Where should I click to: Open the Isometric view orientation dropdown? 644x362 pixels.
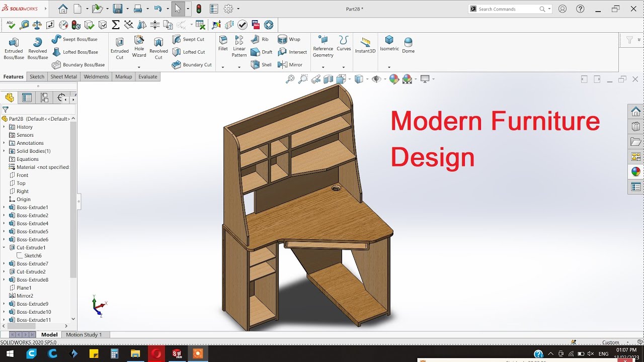tap(389, 67)
